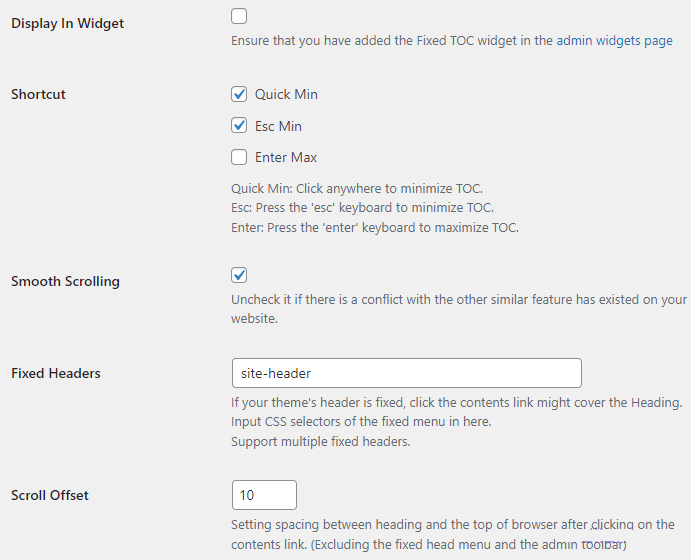Click the 'Enter Max' label text

[286, 157]
